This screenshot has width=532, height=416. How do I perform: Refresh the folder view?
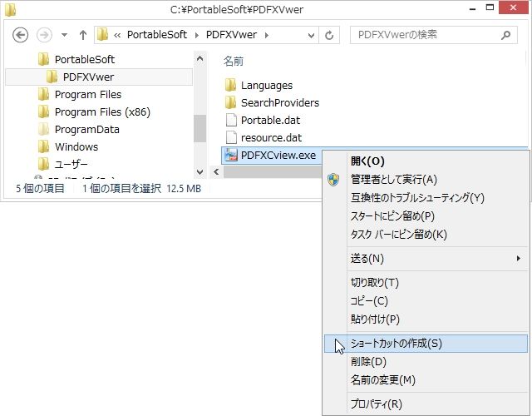329,35
